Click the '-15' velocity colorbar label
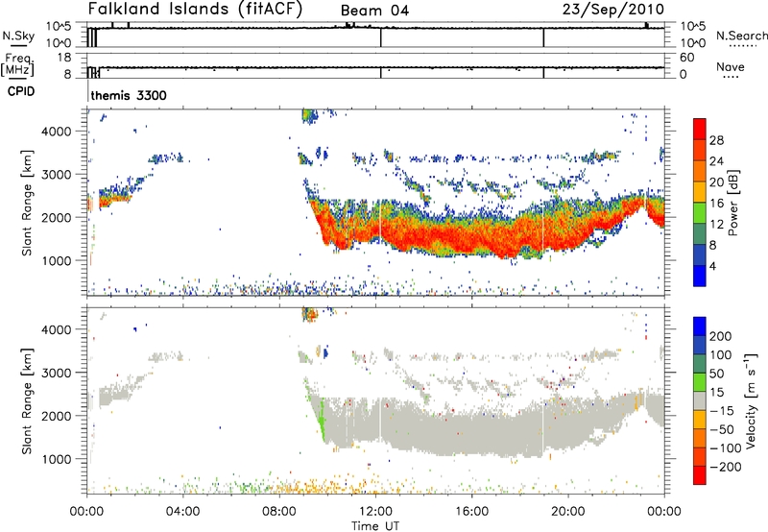Image resolution: width=768 pixels, height=532 pixels. click(722, 411)
